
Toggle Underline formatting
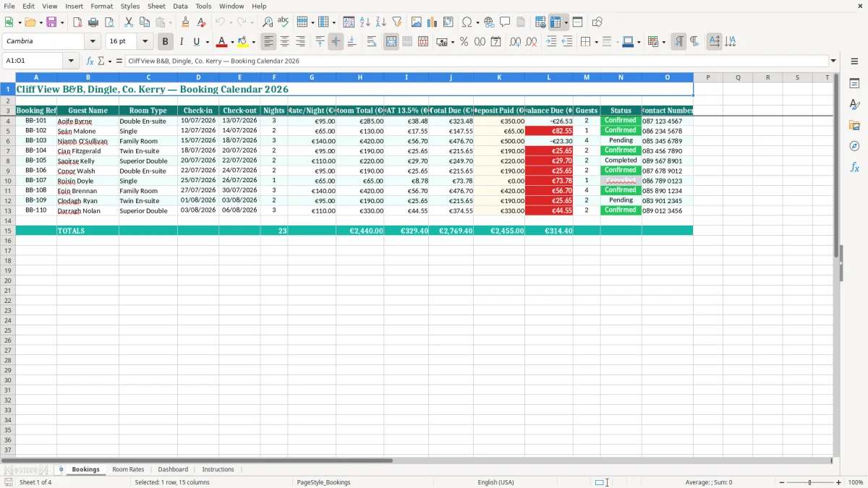click(x=196, y=42)
